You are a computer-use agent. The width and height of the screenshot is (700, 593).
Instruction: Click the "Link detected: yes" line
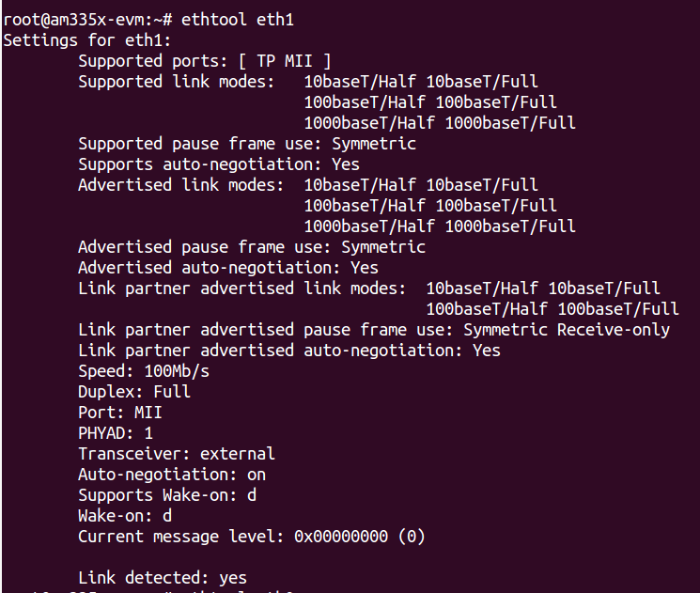click(x=163, y=578)
